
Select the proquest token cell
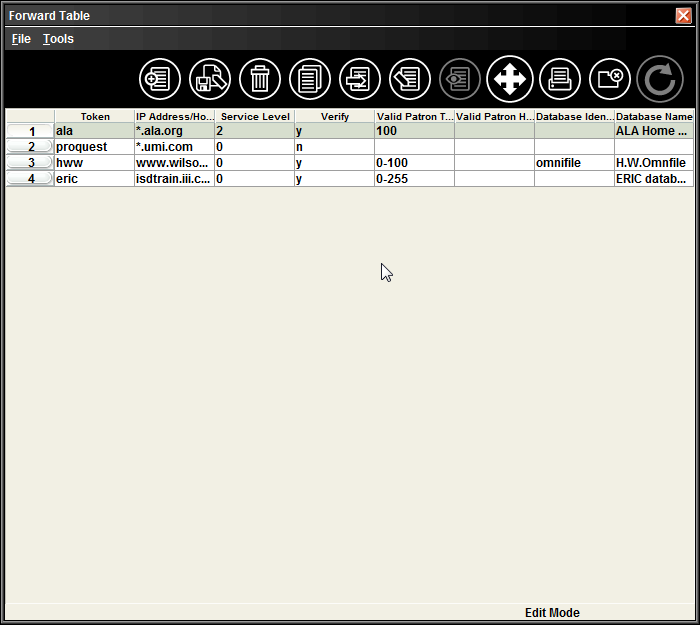tap(94, 147)
